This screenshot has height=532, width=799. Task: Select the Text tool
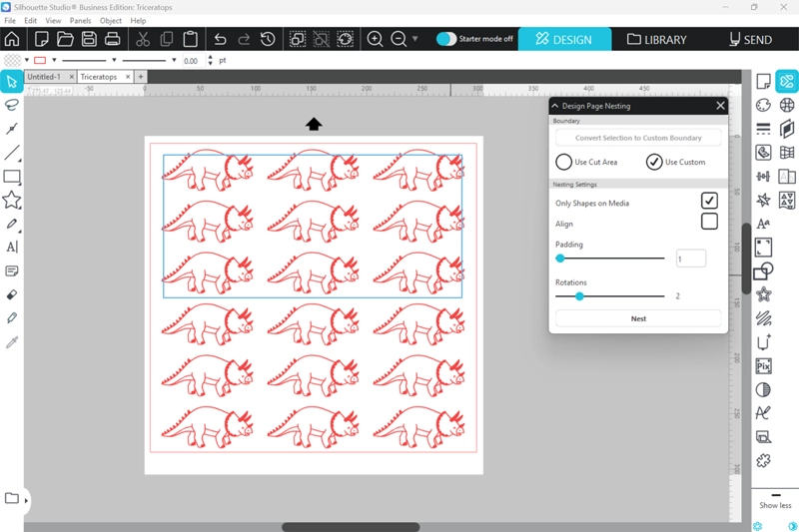[x=12, y=247]
